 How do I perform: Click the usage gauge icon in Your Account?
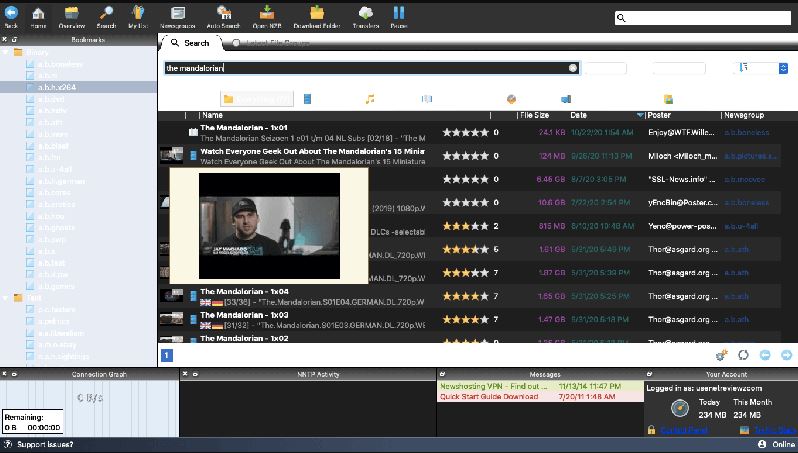click(x=679, y=408)
